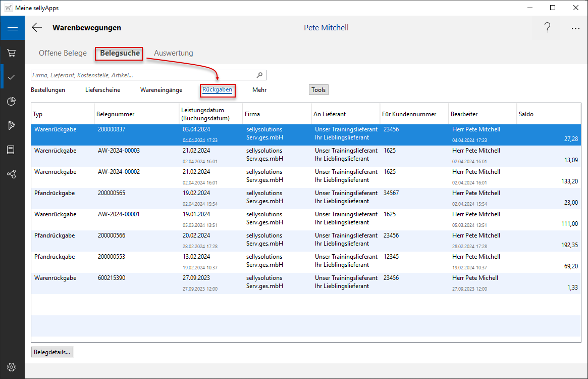588x379 pixels.
Task: Select the checkmark sidebar icon
Action: pyautogui.click(x=12, y=77)
